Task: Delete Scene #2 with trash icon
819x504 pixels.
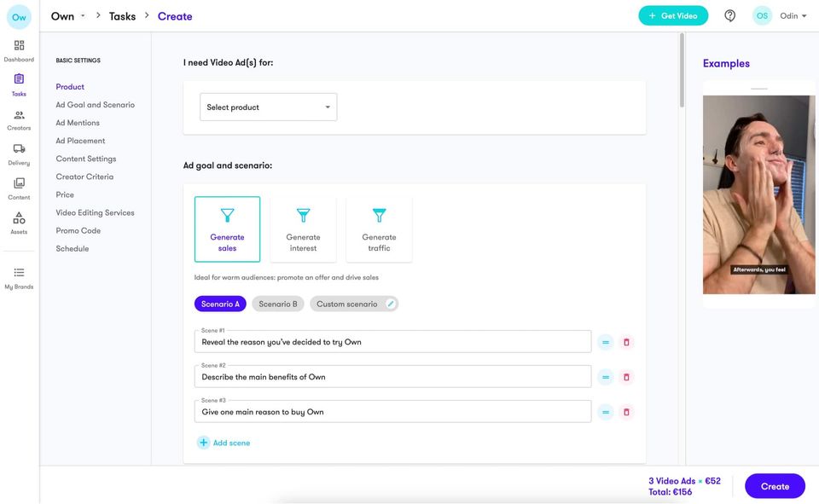Action: (626, 377)
